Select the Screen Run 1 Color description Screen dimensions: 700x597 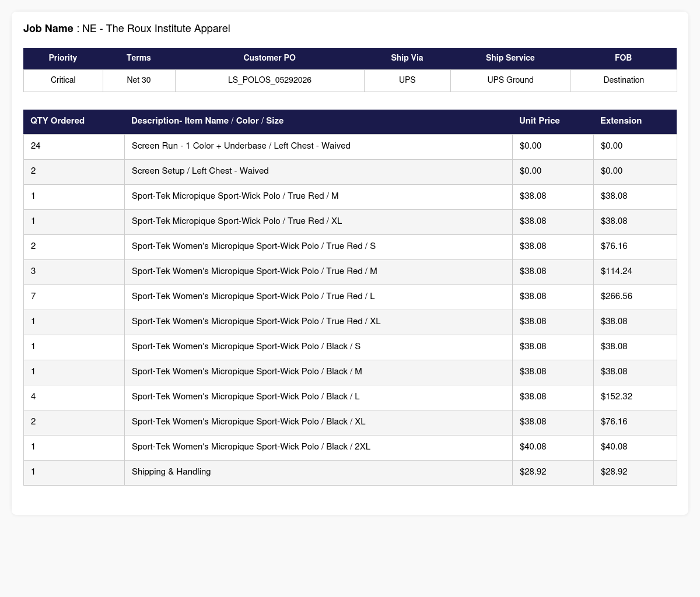tap(241, 146)
